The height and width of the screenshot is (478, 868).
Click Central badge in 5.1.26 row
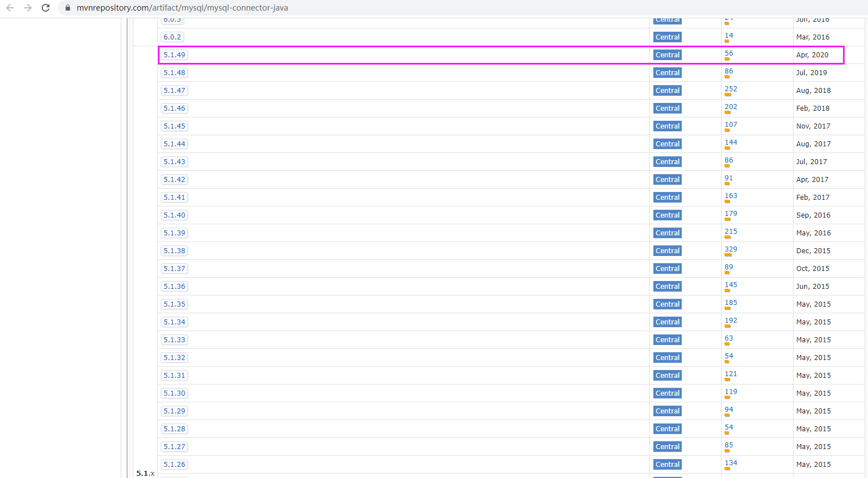coord(667,465)
